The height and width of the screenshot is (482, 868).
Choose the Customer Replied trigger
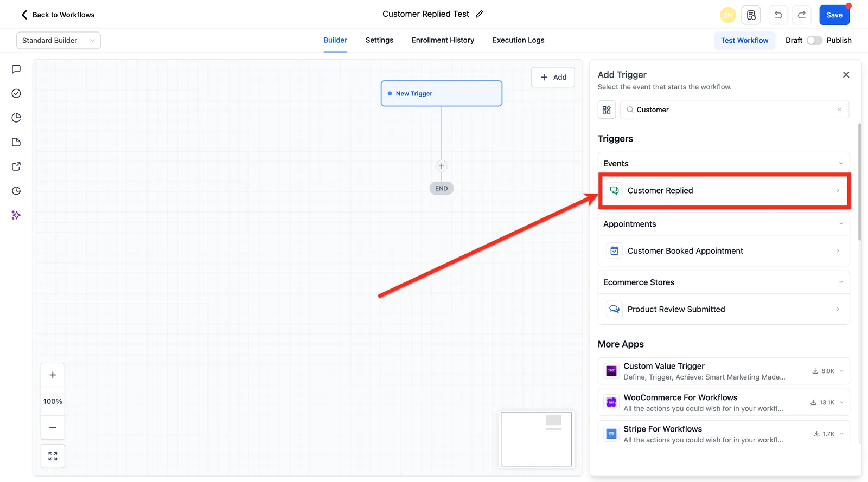724,190
